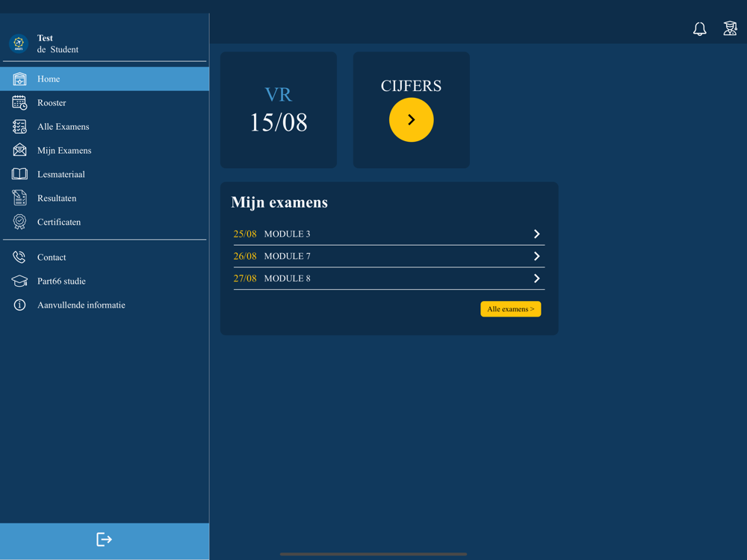Open notifications bell icon
Screen dimensions: 747x560
click(x=699, y=29)
